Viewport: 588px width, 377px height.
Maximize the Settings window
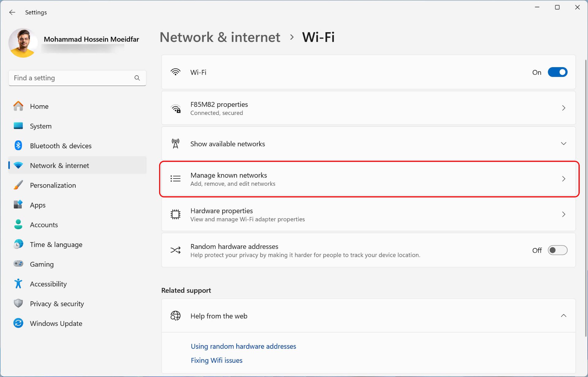point(557,7)
